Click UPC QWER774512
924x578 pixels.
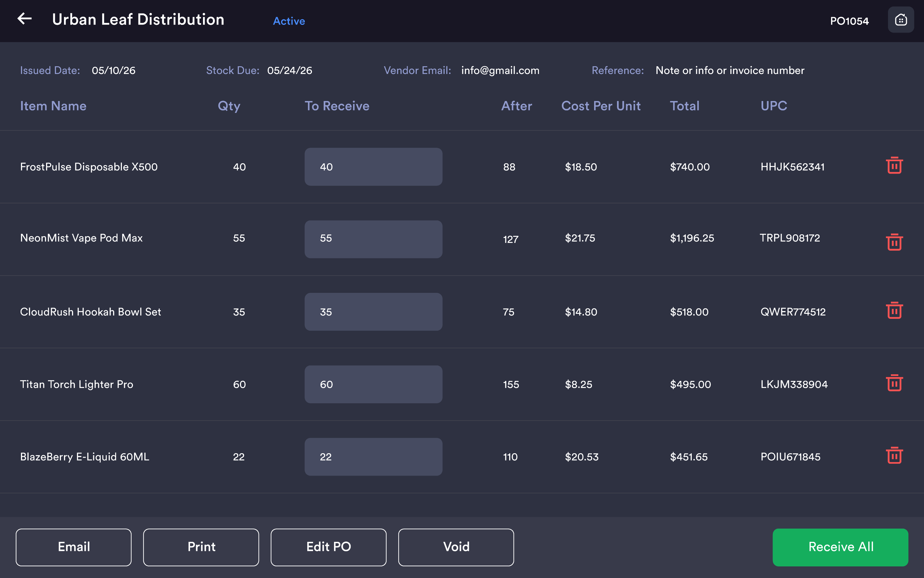(793, 312)
